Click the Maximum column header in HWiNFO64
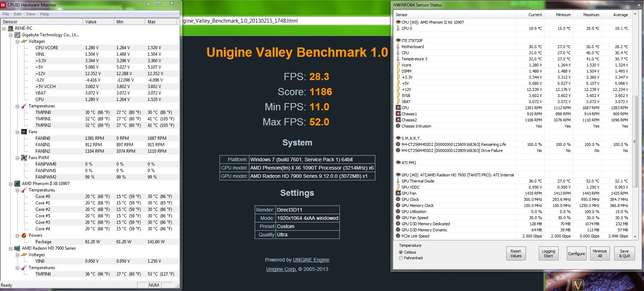The width and height of the screenshot is (644, 291). tap(587, 15)
